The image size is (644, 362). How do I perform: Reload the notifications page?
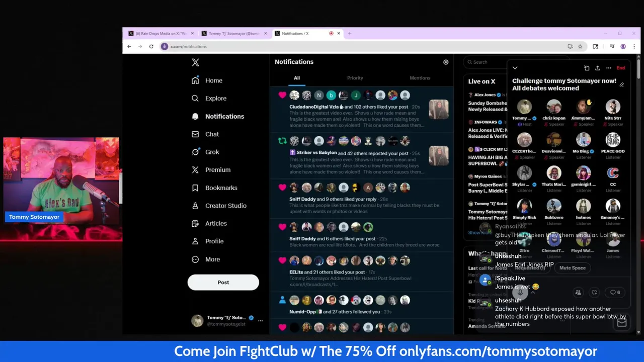[151, 46]
